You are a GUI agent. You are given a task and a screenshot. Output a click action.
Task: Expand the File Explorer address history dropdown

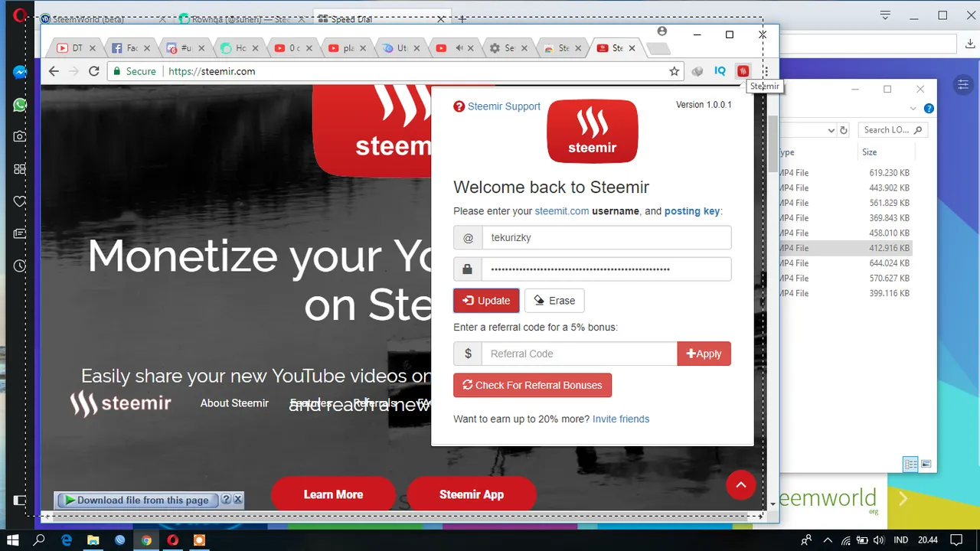(831, 130)
